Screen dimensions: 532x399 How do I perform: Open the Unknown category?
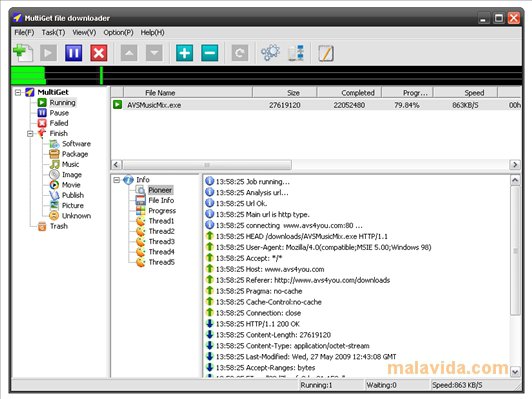76,216
